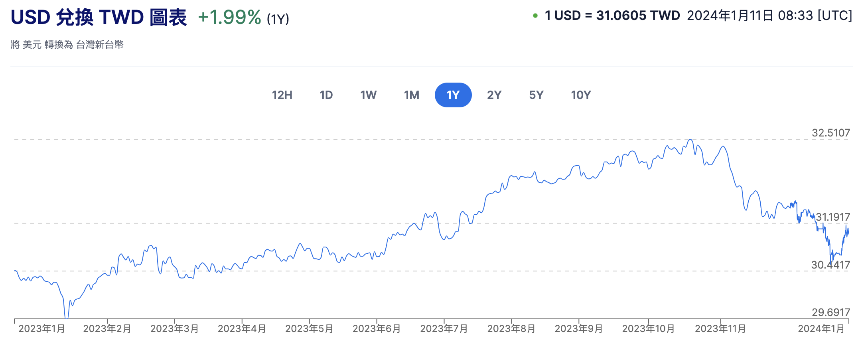Show the 1M chart period
Image resolution: width=868 pixels, height=340 pixels.
(x=411, y=95)
